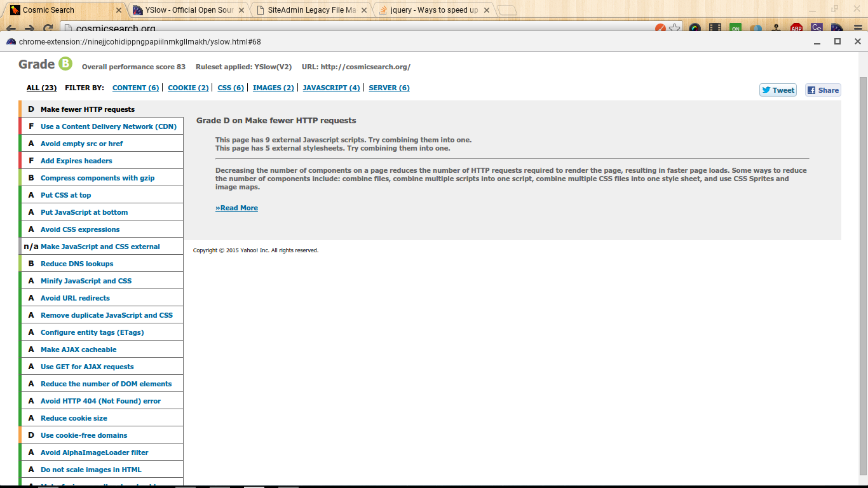Select Use GET for AJAX requests rule
The image size is (868, 488).
101,367
